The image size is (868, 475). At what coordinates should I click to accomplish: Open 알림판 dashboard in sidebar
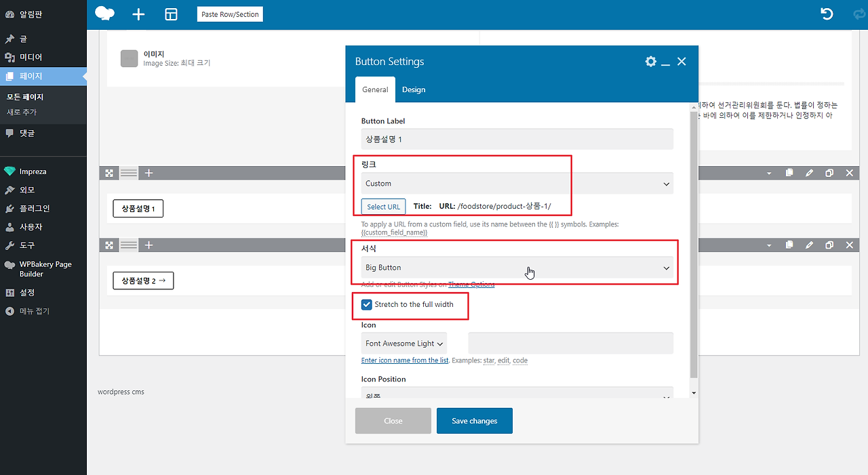[x=43, y=14]
